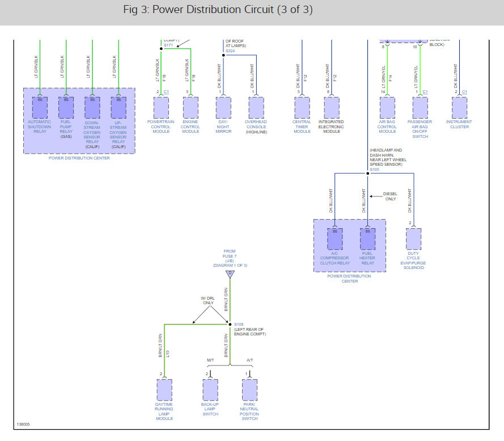The image size is (504, 441).
Task: Click the Central Timer Module label
Action: pos(302,127)
